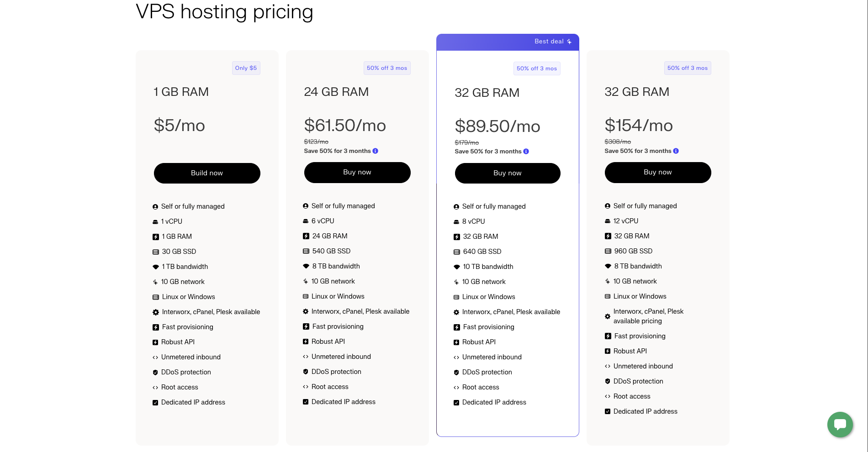The height and width of the screenshot is (452, 868).
Task: Click the info icon on Best deal plan
Action: click(526, 152)
